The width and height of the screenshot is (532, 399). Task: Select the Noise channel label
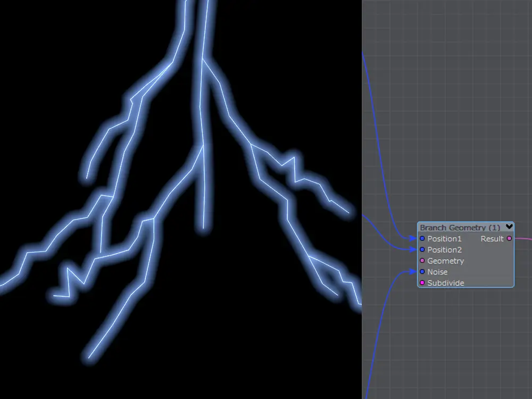point(437,272)
